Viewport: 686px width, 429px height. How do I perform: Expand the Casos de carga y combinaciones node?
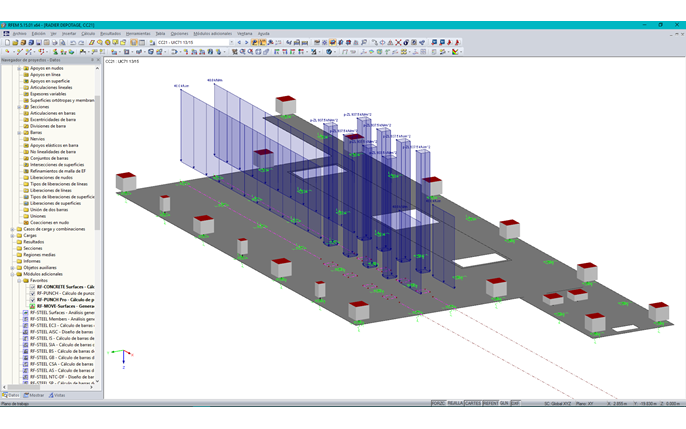[x=12, y=229]
